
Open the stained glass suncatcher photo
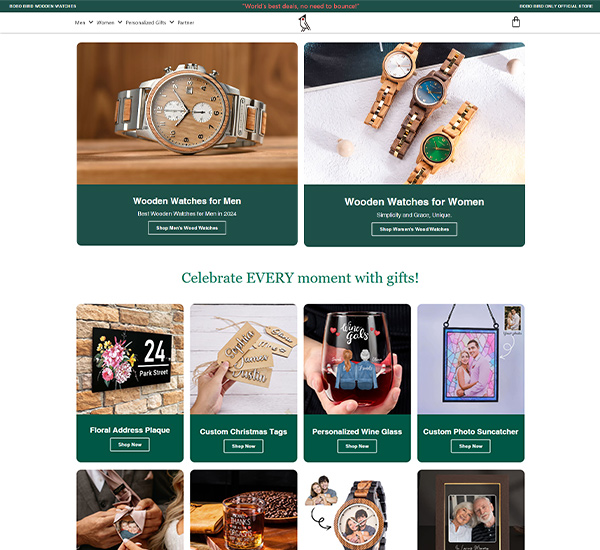pyautogui.click(x=471, y=359)
